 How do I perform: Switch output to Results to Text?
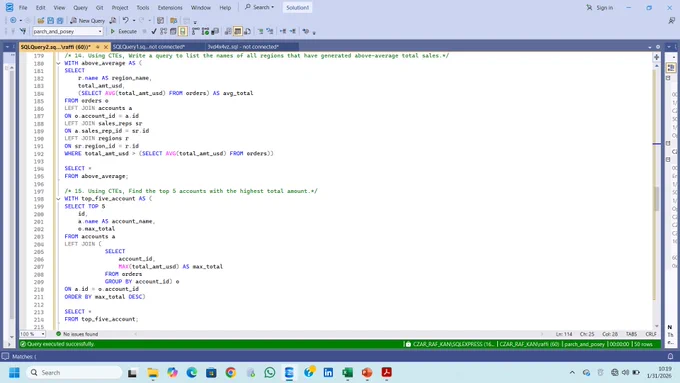(228, 31)
